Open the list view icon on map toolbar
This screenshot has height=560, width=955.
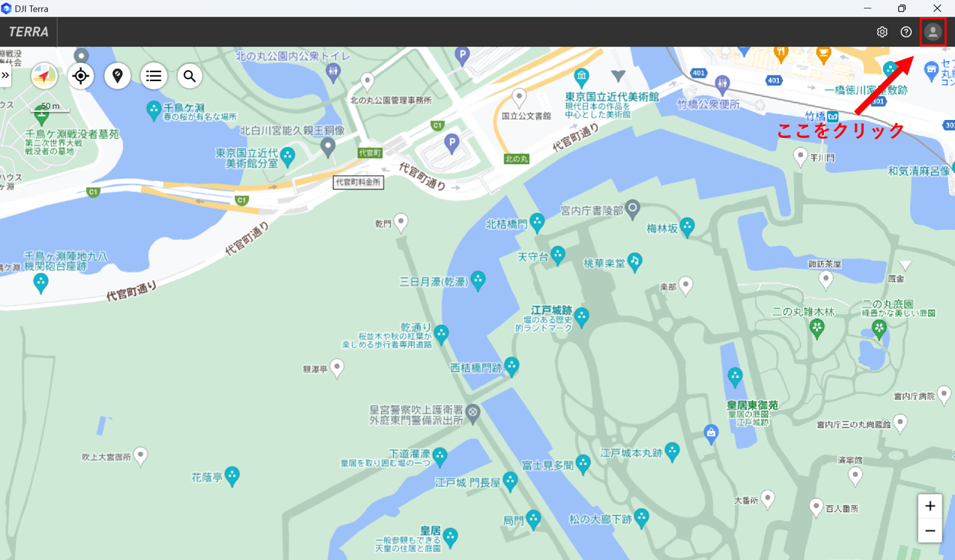click(154, 76)
